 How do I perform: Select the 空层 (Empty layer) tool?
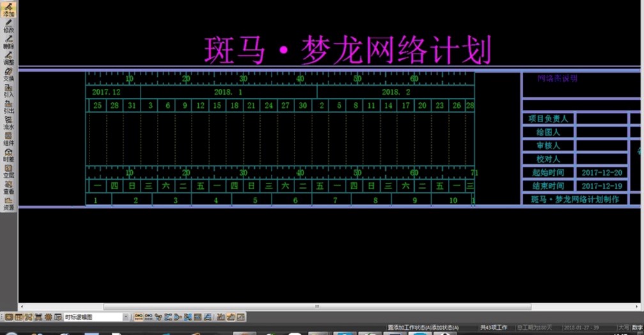(8, 171)
